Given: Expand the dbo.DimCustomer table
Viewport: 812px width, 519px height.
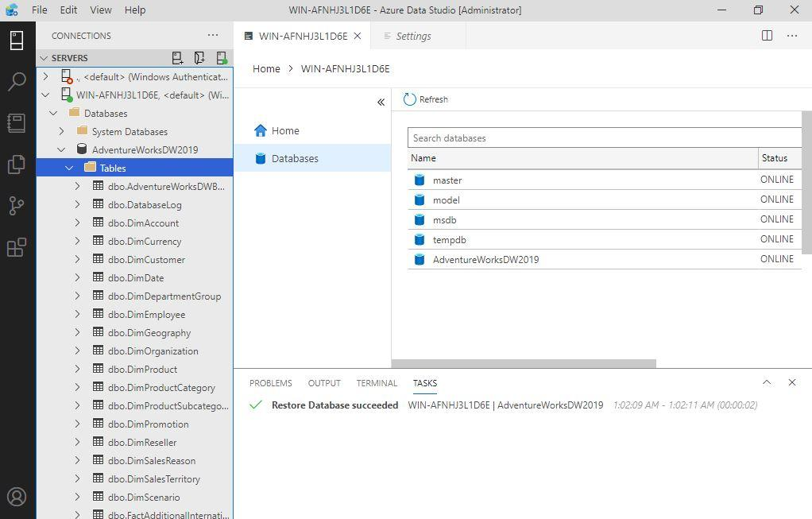Looking at the screenshot, I should [x=77, y=259].
